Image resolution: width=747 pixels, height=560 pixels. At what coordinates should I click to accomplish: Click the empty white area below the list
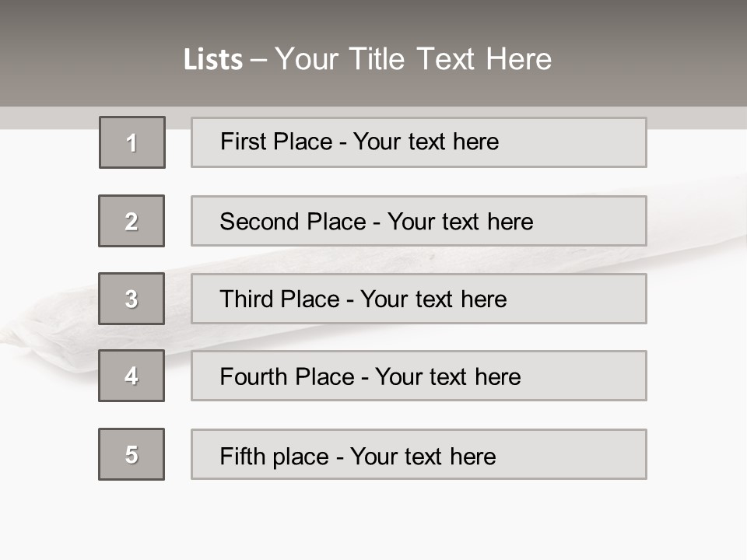pyautogui.click(x=373, y=521)
